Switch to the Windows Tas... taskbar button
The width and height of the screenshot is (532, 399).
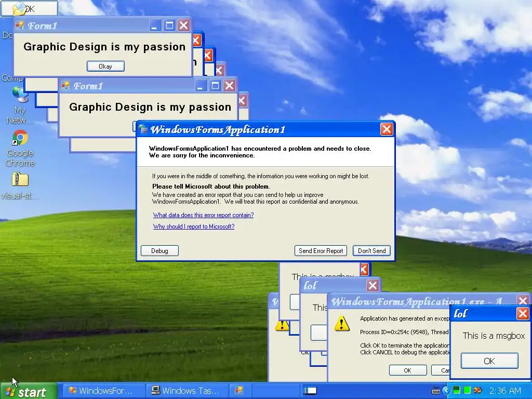point(187,391)
